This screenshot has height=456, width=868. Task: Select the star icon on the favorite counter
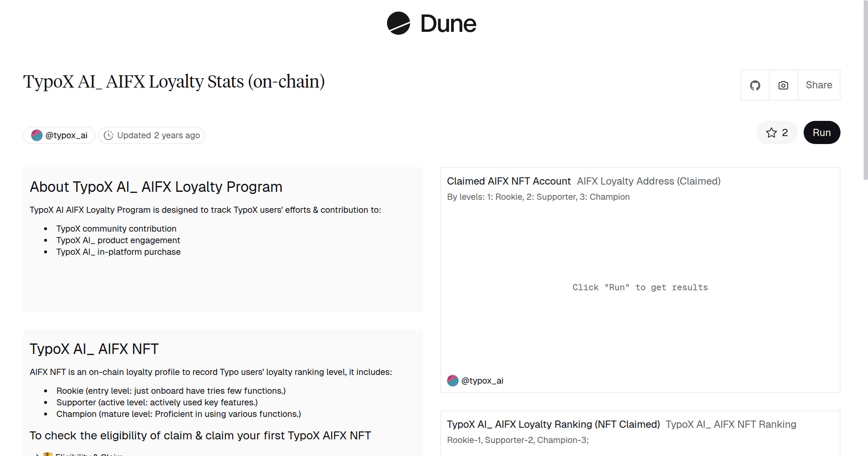pyautogui.click(x=772, y=132)
